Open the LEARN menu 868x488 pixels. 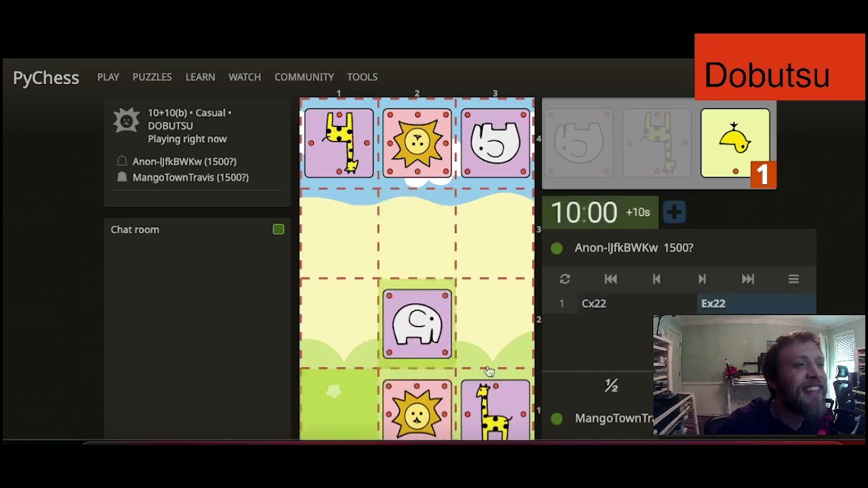pyautogui.click(x=200, y=77)
